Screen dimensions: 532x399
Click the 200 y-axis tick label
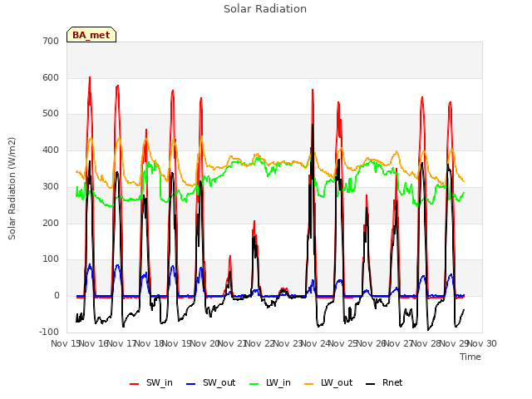pos(51,224)
